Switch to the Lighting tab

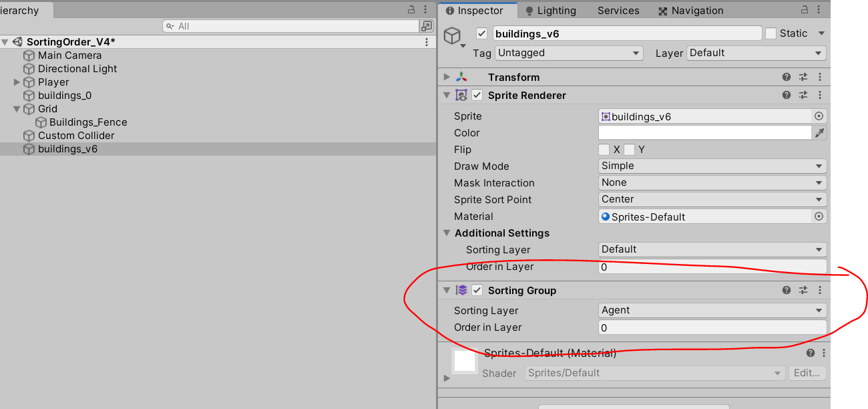click(550, 11)
